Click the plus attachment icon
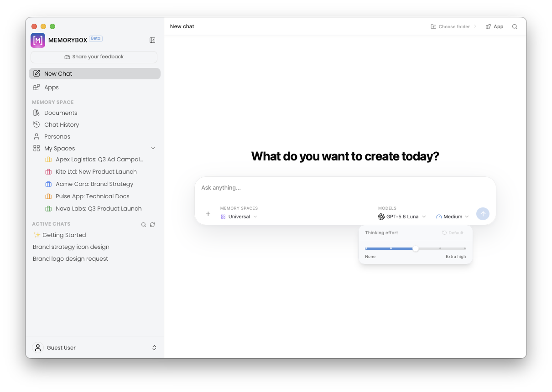This screenshot has width=552, height=392. tap(208, 214)
